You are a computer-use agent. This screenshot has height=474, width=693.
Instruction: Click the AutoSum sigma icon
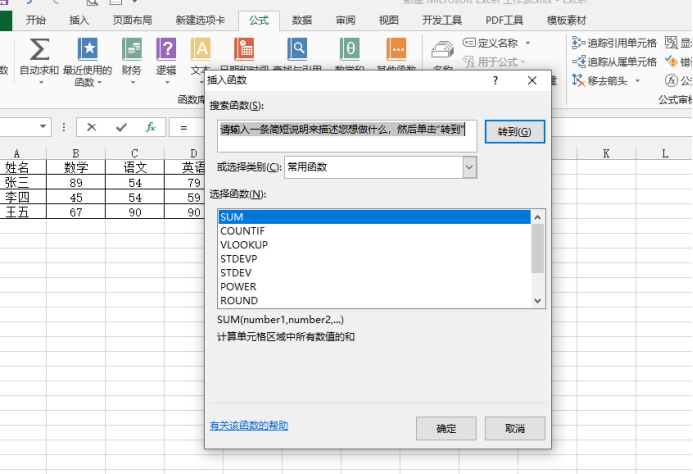(39, 49)
